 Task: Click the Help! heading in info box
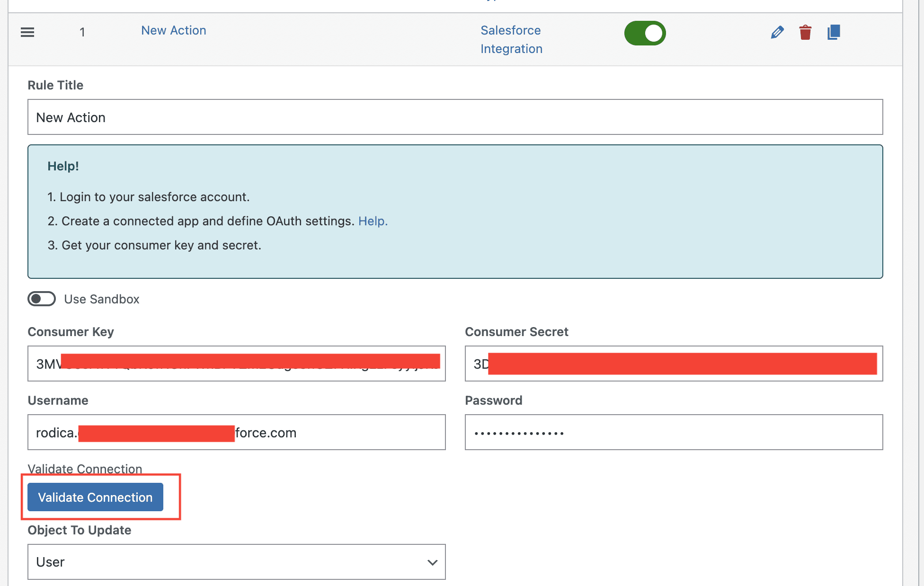tap(63, 166)
